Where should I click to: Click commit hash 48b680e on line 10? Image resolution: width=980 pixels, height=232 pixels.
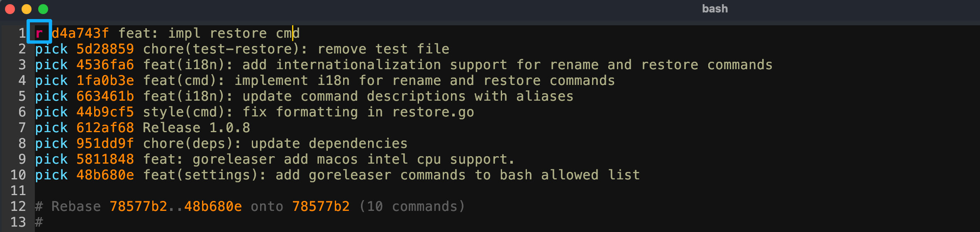coord(105,175)
